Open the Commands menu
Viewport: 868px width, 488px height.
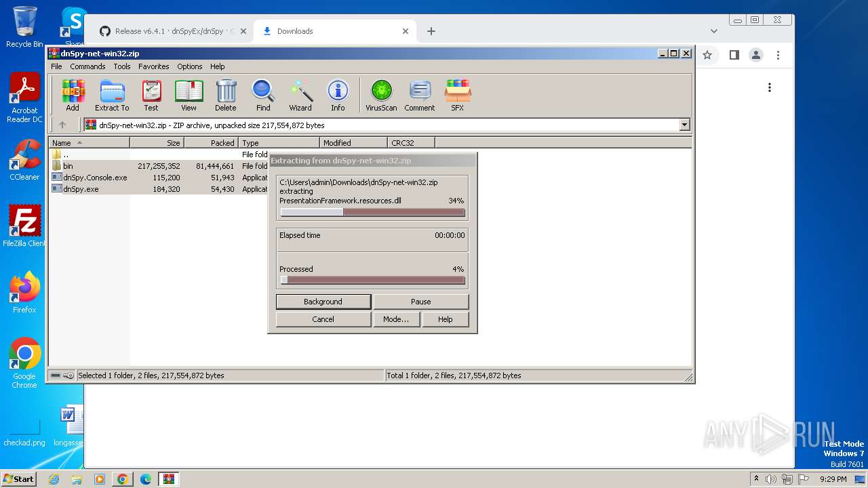pyautogui.click(x=87, y=66)
